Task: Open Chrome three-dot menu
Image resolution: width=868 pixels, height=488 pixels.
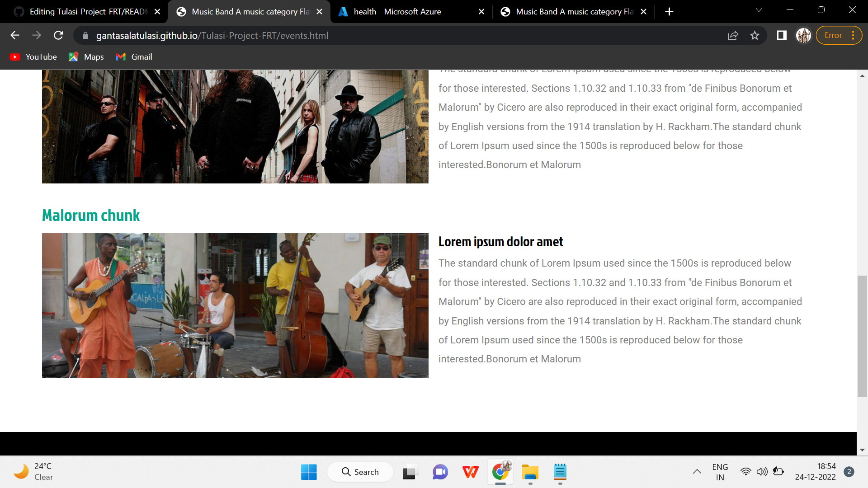Action: pos(853,35)
